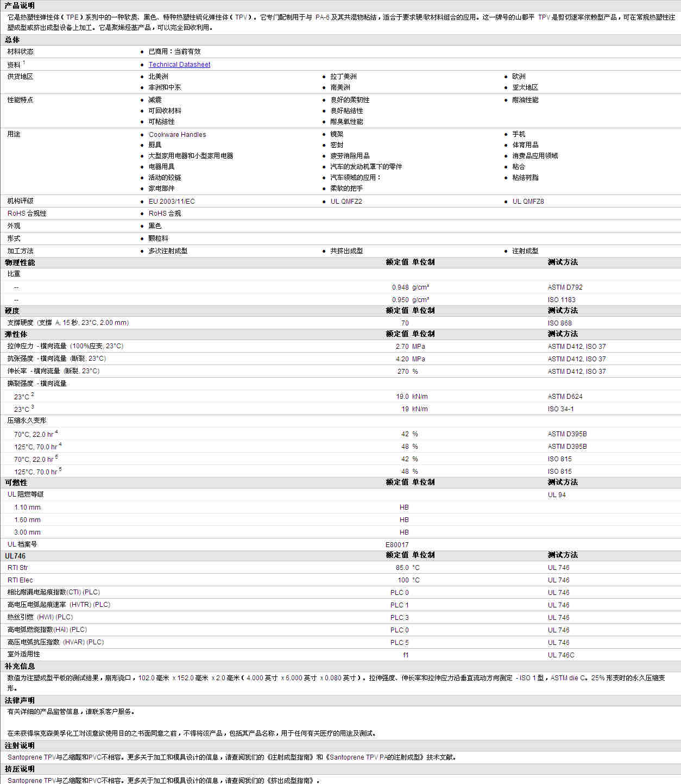The width and height of the screenshot is (681, 784).
Task: Select the UL746 section header
Action: click(15, 556)
